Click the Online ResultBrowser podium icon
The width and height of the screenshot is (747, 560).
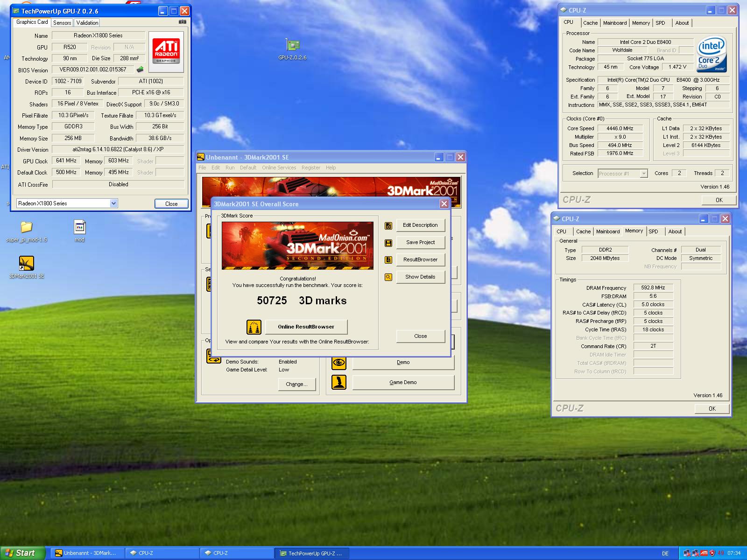click(x=254, y=327)
